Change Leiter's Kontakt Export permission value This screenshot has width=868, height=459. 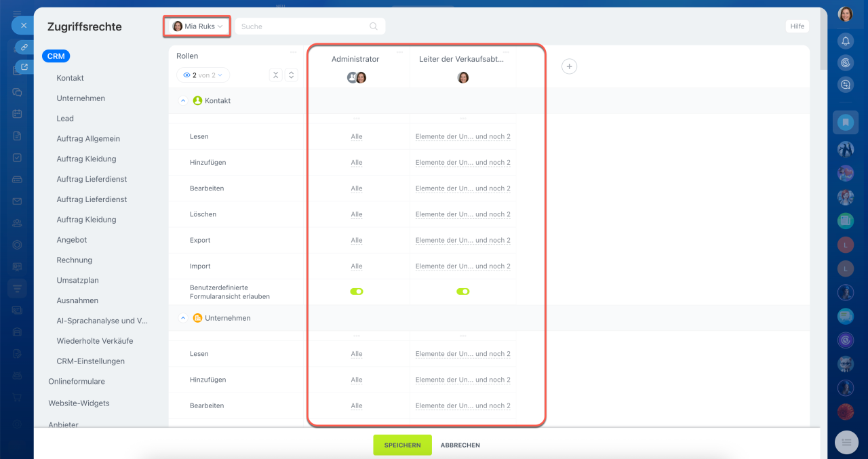[463, 241]
